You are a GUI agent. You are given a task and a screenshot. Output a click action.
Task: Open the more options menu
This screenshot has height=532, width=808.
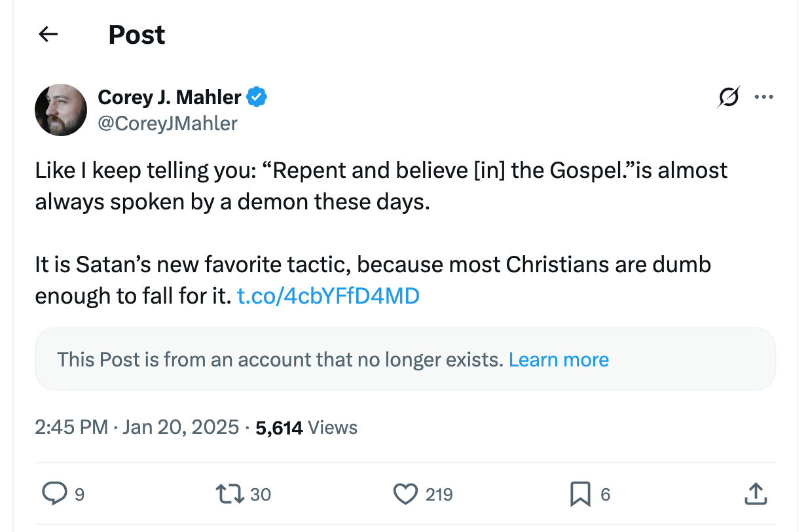point(764,97)
